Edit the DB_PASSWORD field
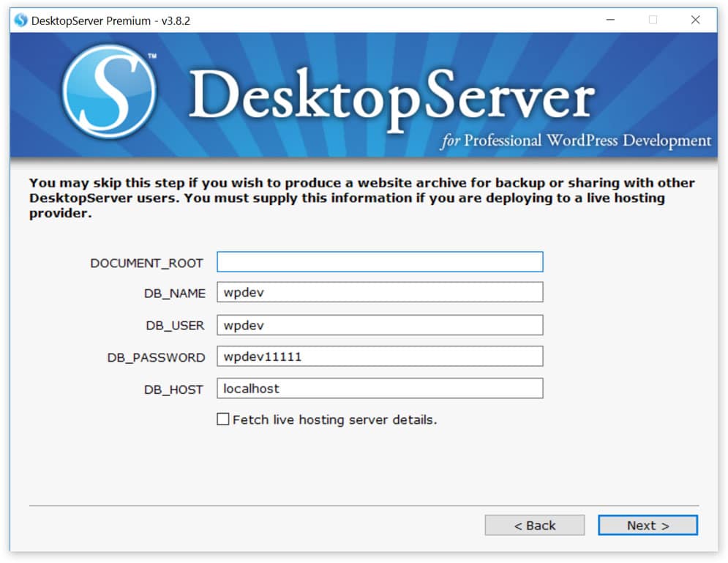This screenshot has height=563, width=728. pos(380,357)
